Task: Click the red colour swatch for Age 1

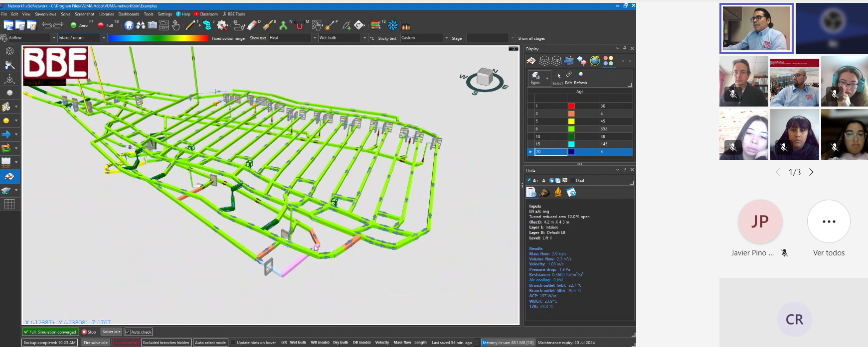Action: 571,106
